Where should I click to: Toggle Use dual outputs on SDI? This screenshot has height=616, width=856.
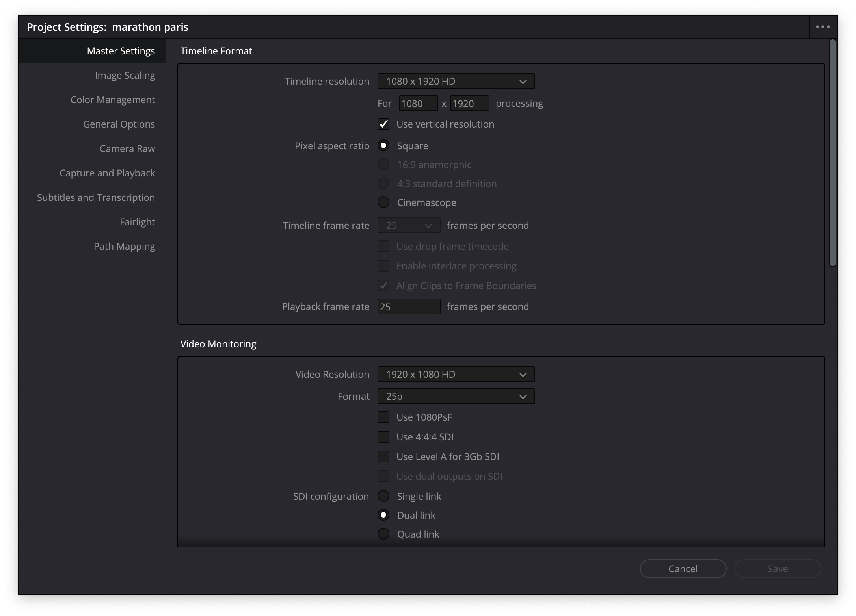[x=383, y=476]
